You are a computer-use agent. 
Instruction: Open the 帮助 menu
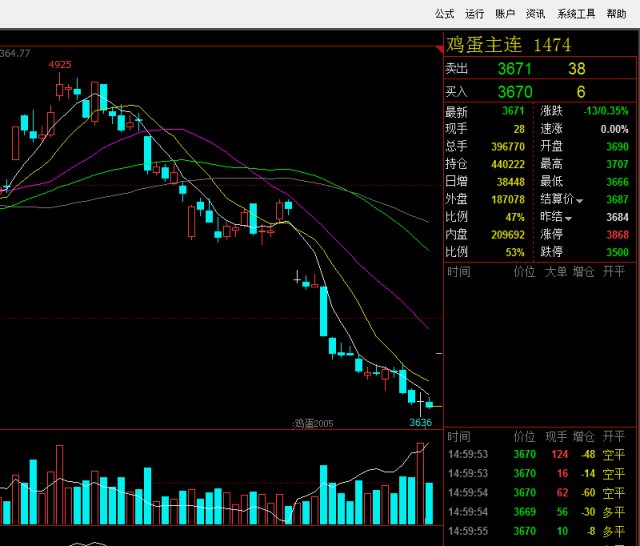[616, 14]
